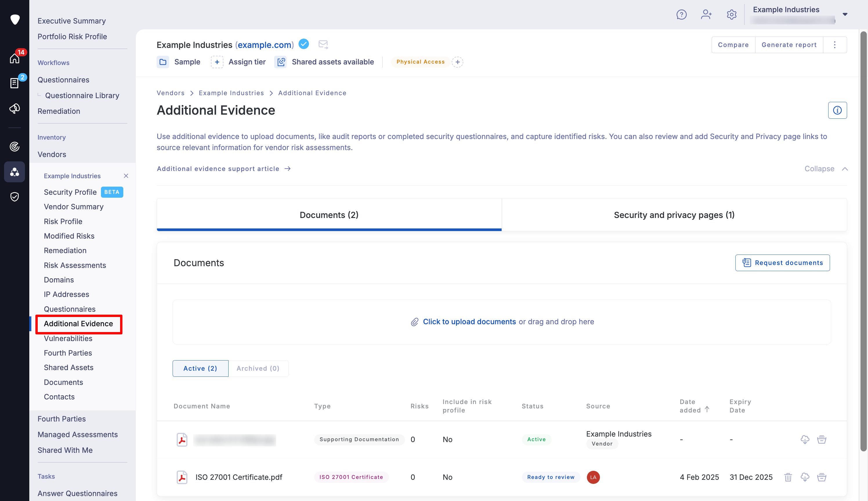The height and width of the screenshot is (501, 868).
Task: Open Questionnaire Library in the sidebar
Action: 82,95
